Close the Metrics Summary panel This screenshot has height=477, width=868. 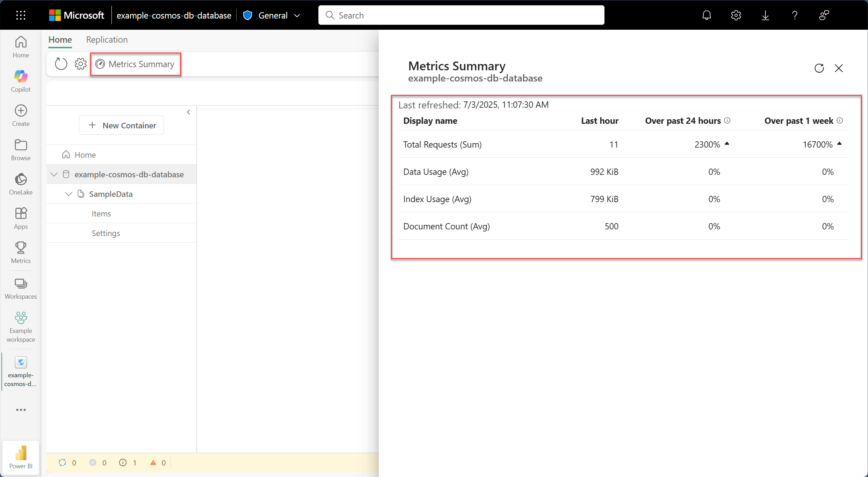tap(839, 68)
